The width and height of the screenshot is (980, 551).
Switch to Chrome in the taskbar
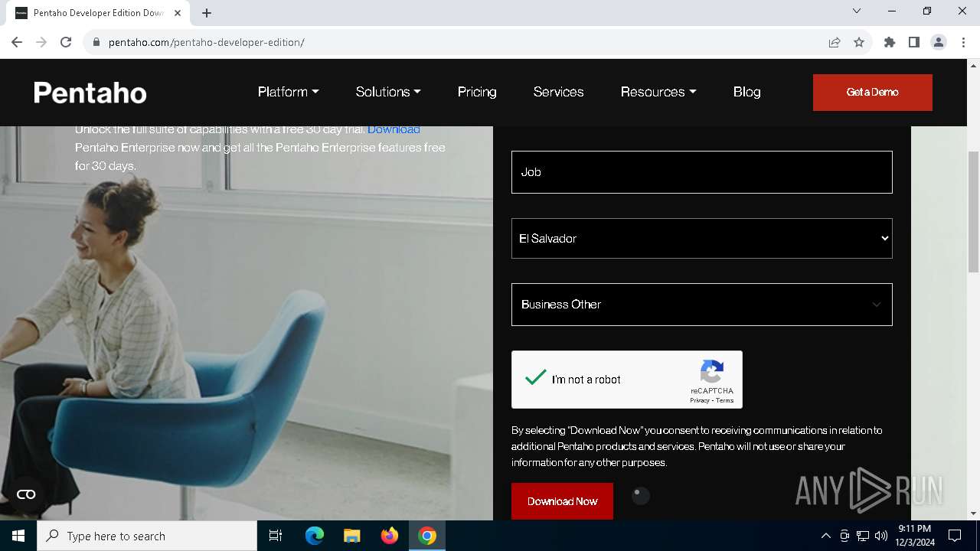coord(427,536)
